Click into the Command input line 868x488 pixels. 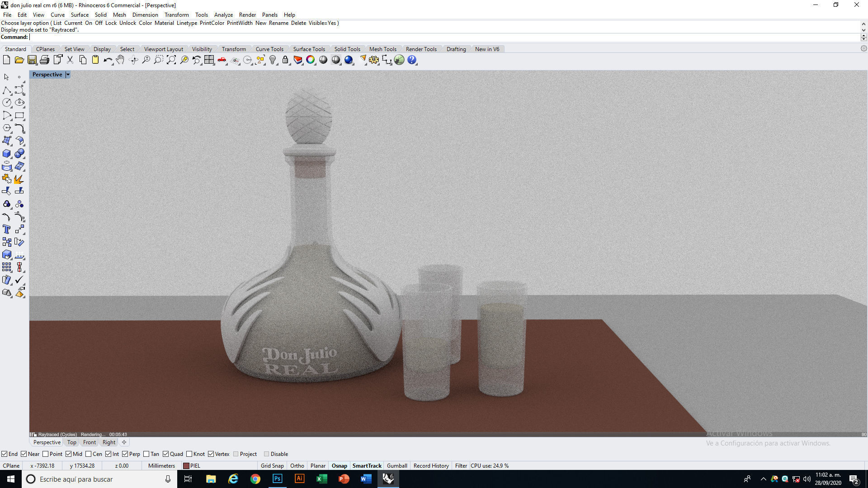[x=444, y=37]
